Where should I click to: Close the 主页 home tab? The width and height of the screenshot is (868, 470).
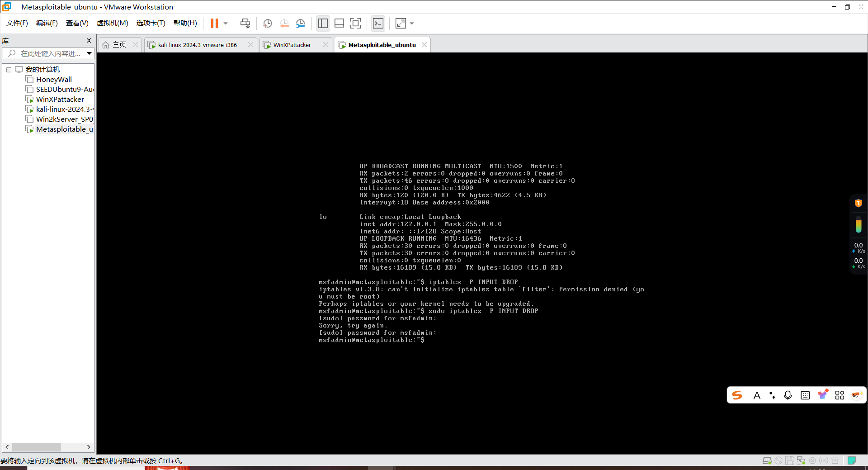pyautogui.click(x=135, y=45)
